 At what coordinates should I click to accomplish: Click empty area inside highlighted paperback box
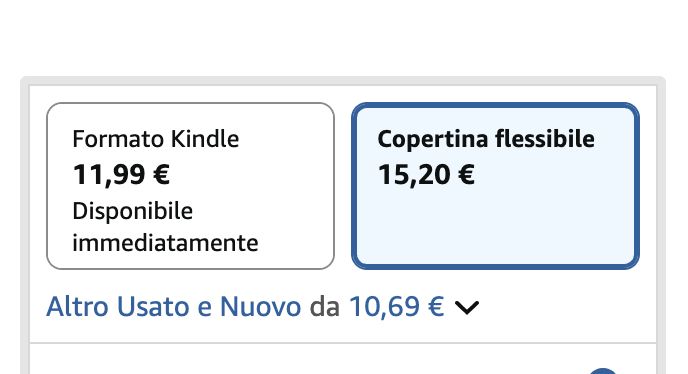[x=495, y=228]
